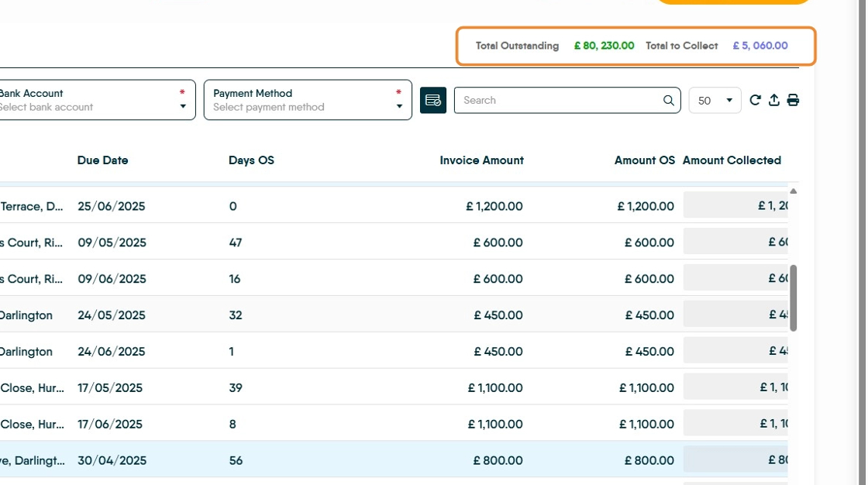Refresh the invoice list
This screenshot has height=485, width=868.
(x=755, y=100)
